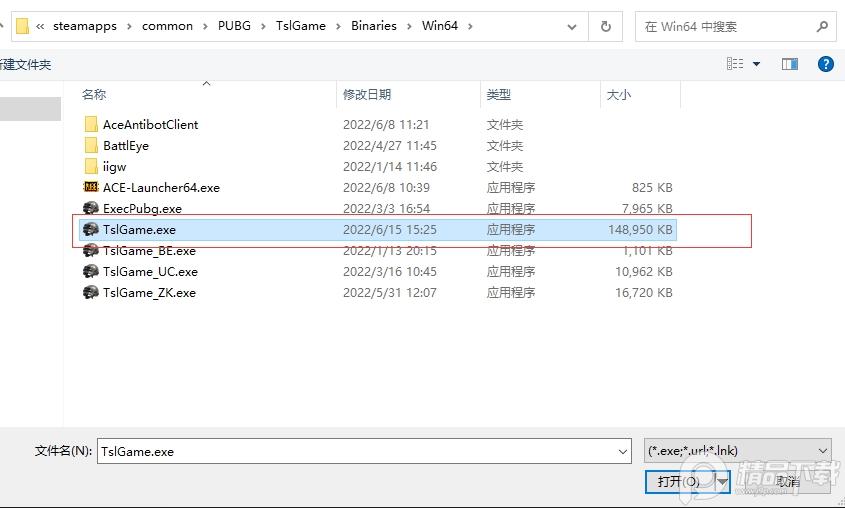Click the 2022/6/8 10:39 date cell
Viewport: 845px width, 508px height.
[386, 187]
